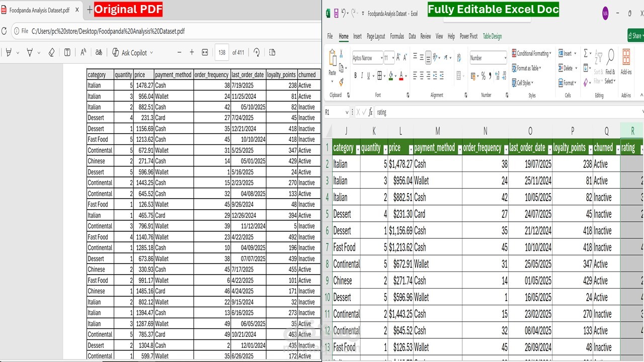644x362 pixels.
Task: Open the translate tool in PDF toolbar
Action: pos(99,52)
